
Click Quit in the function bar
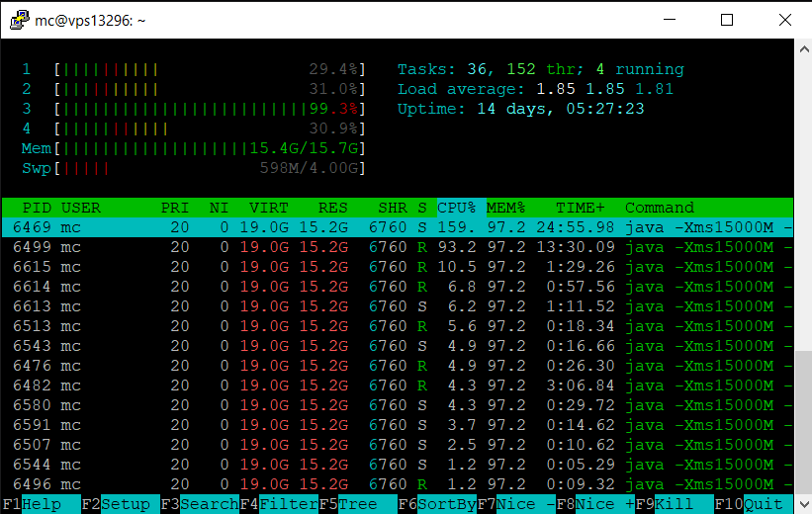coord(763,504)
